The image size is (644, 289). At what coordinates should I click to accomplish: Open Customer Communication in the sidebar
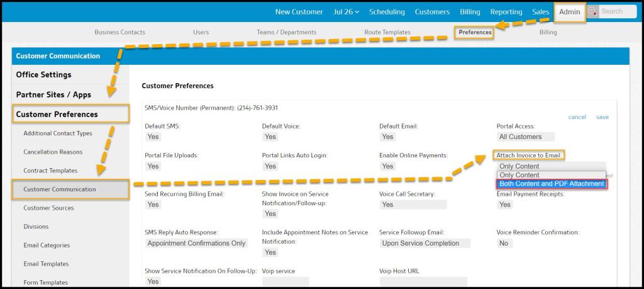60,189
